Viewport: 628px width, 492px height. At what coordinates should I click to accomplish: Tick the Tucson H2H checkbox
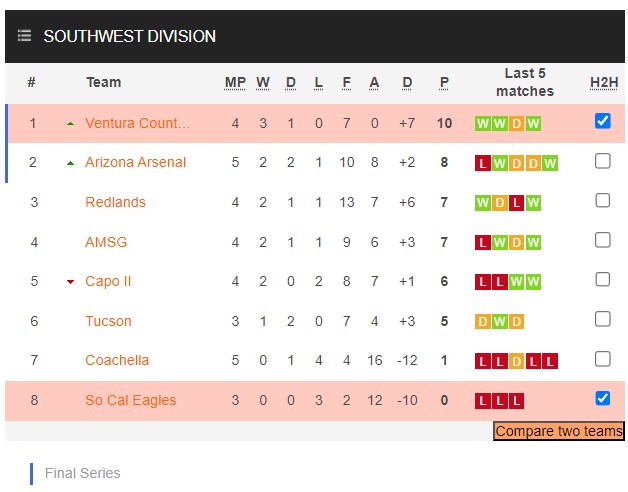(602, 319)
